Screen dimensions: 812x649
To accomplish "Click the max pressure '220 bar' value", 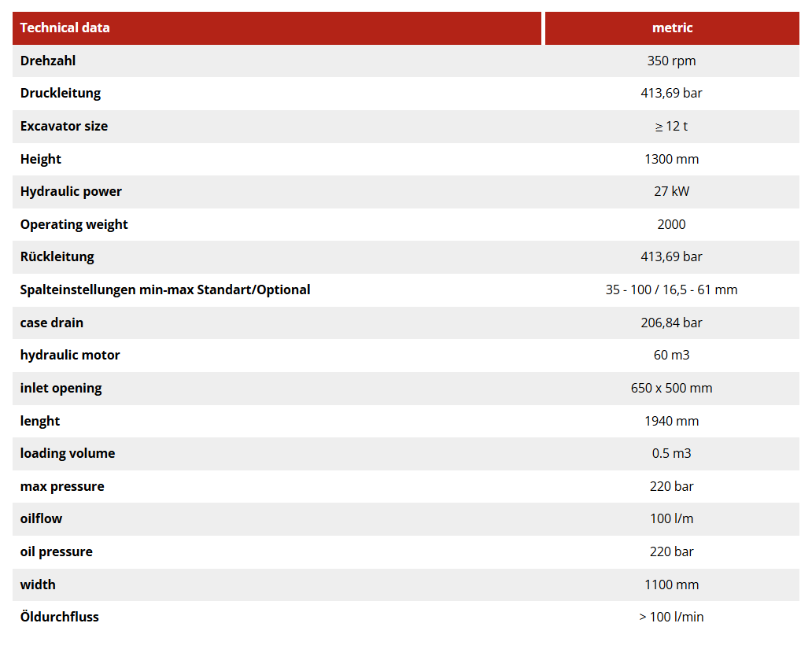I will coord(671,486).
